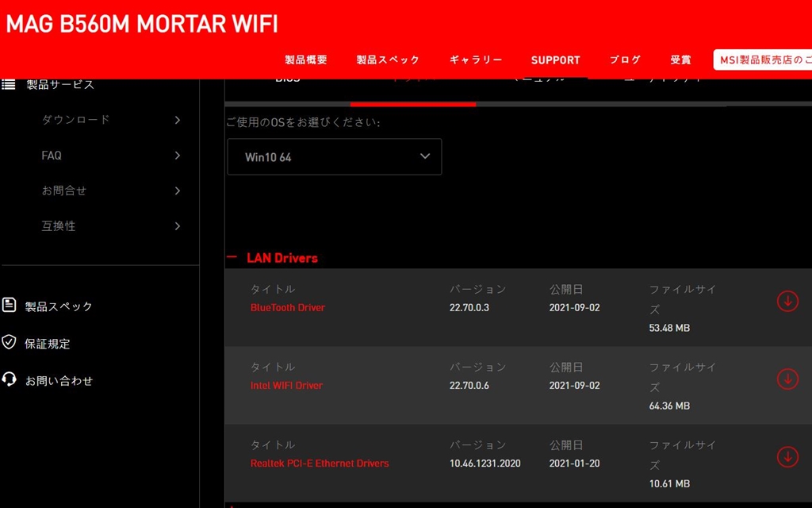Click version 22.70.0.6 text
The image size is (812, 508).
[x=469, y=385]
